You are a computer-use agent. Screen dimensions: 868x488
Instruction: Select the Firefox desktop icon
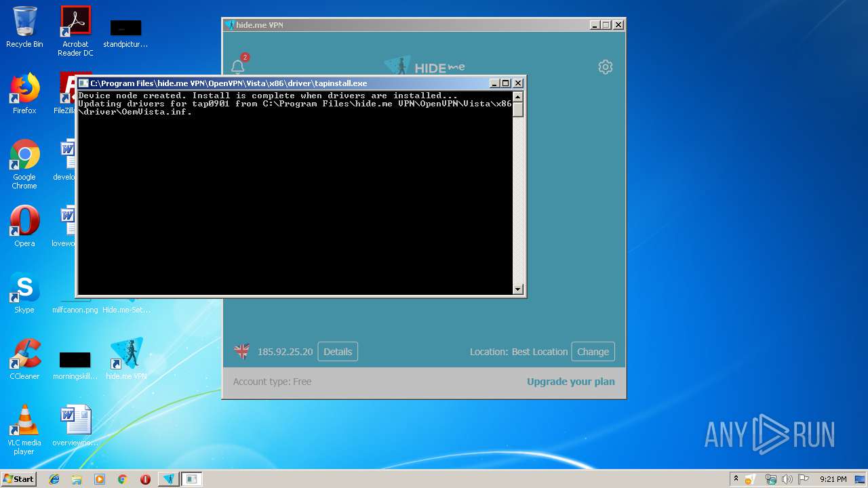click(24, 94)
